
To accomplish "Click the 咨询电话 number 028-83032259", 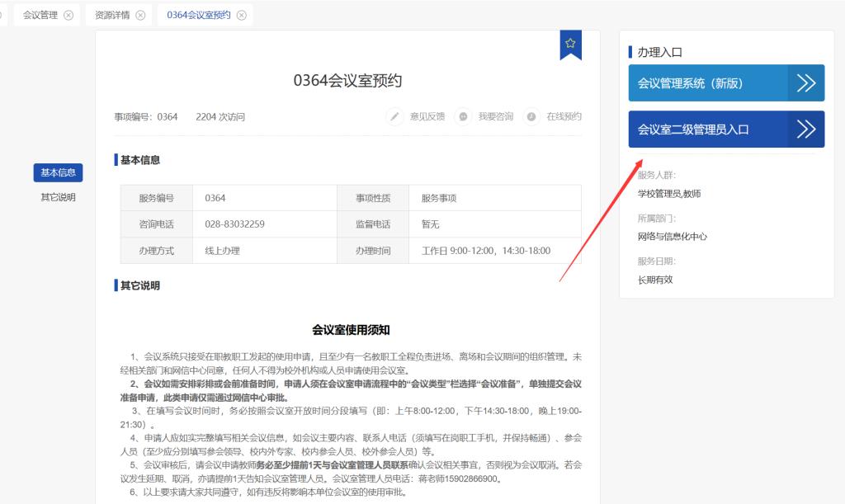I will point(234,224).
